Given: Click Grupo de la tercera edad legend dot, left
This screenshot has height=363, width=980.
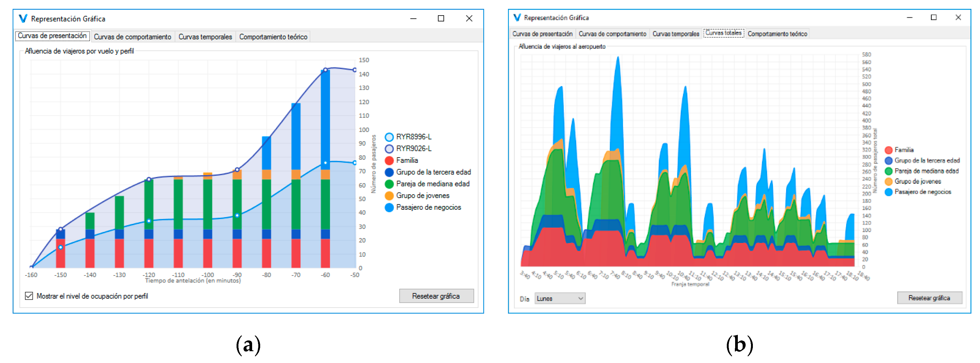Looking at the screenshot, I should click(x=389, y=172).
